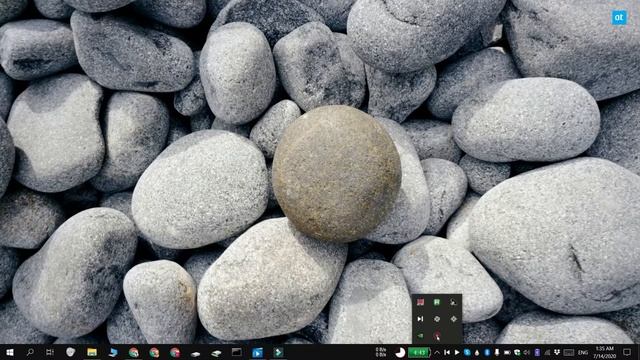
Task: Open the green arrow app at taskbar end
Action: point(278,352)
